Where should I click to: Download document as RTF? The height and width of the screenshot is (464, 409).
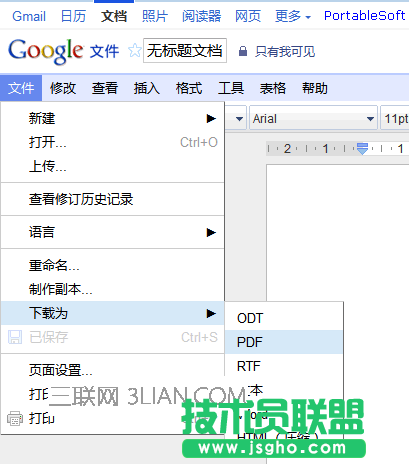pos(284,366)
